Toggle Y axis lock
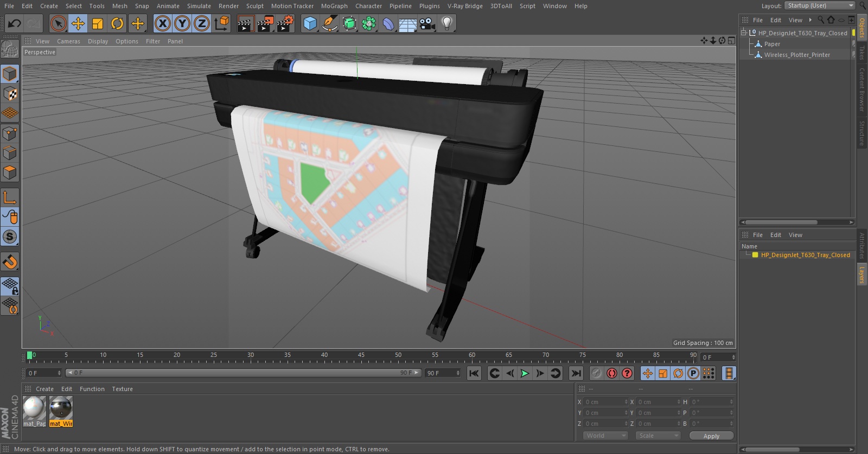This screenshot has height=454, width=868. [182, 23]
